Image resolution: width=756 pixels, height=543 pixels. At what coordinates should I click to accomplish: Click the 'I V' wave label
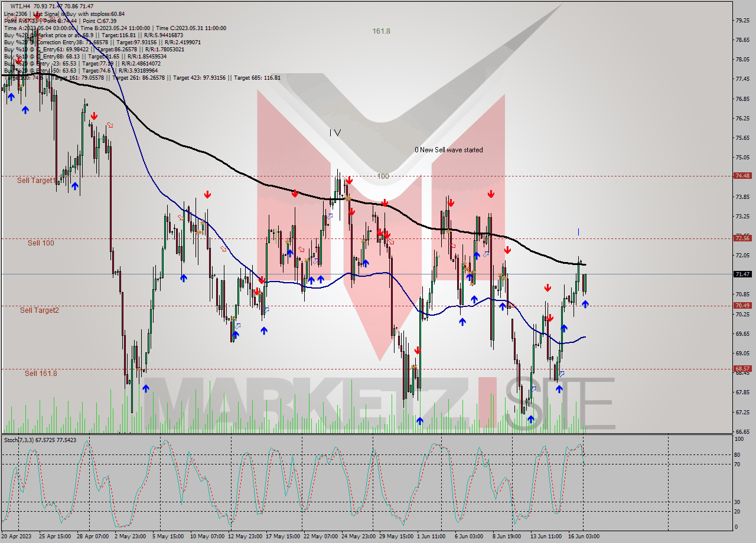[x=335, y=133]
